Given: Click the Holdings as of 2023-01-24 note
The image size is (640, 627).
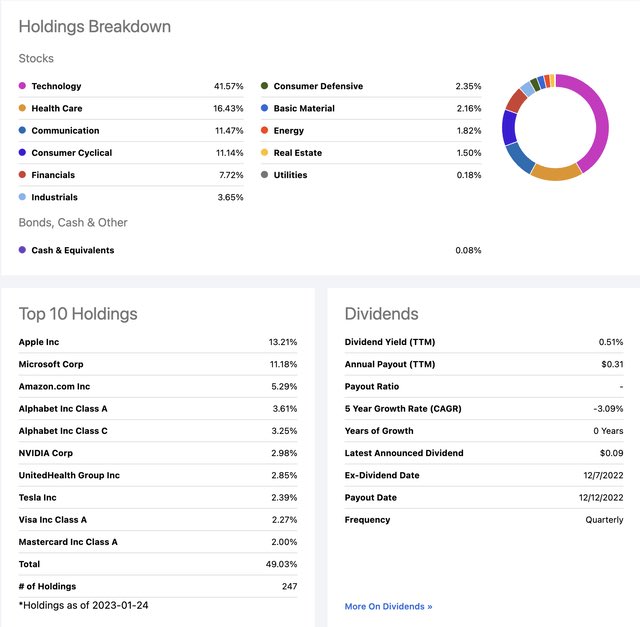Looking at the screenshot, I should point(84,605).
